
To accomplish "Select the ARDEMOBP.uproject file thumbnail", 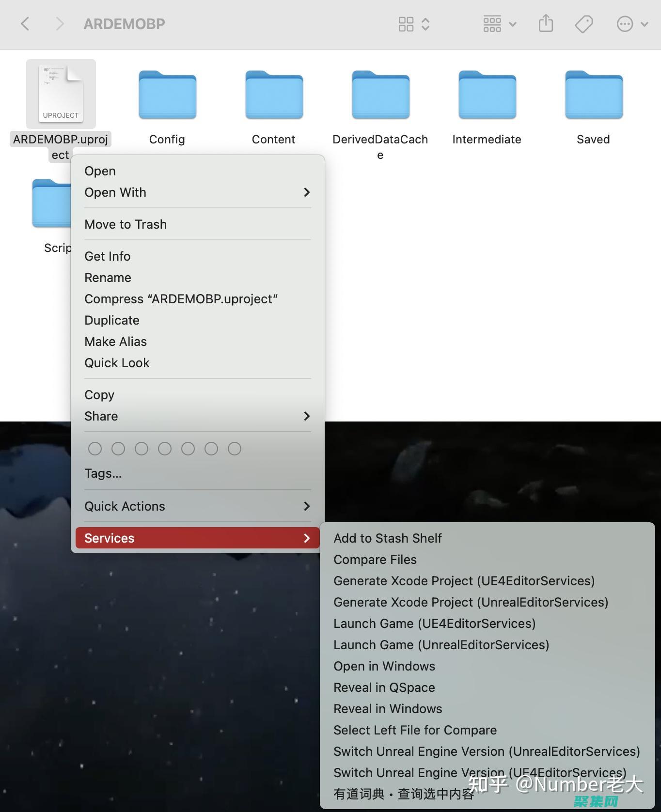I will (61, 94).
